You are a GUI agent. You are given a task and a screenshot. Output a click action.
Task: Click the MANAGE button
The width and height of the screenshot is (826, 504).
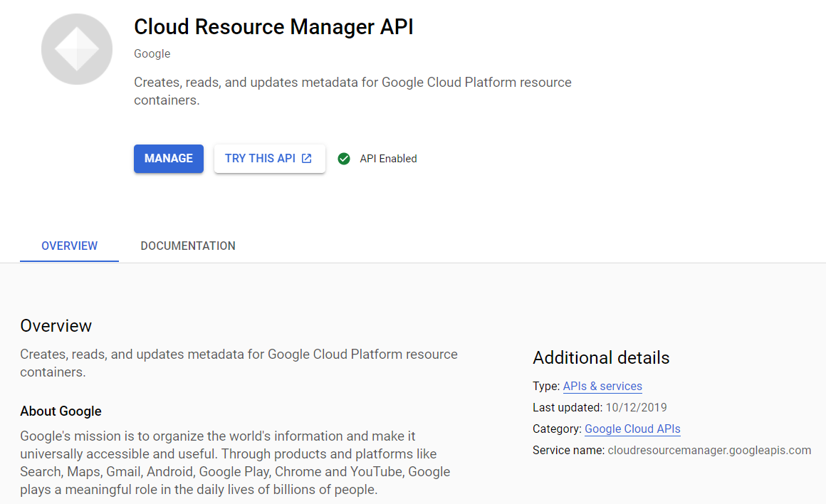coord(168,159)
